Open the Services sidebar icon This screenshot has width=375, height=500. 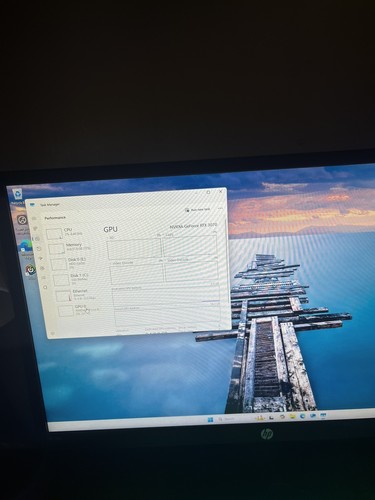click(x=45, y=287)
